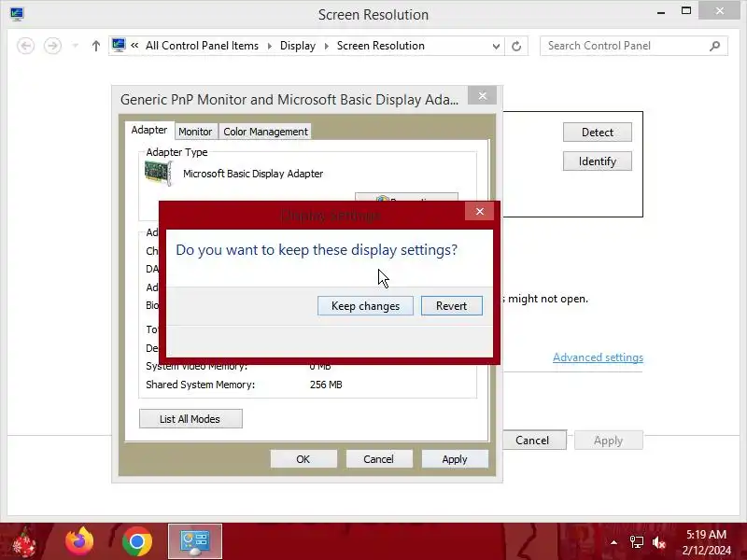Click the Screen Resolution title bar icon
The height and width of the screenshot is (560, 747).
coord(17,14)
